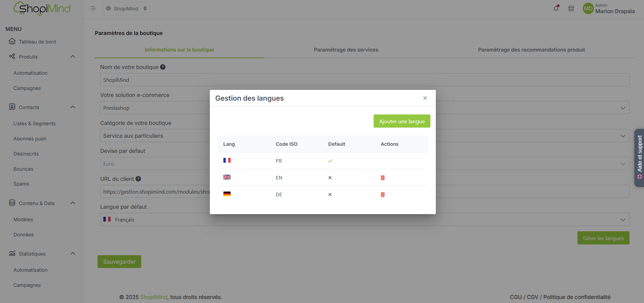The width and height of the screenshot is (644, 303).
Task: Click the Statistiques chart icon
Action: (x=12, y=253)
